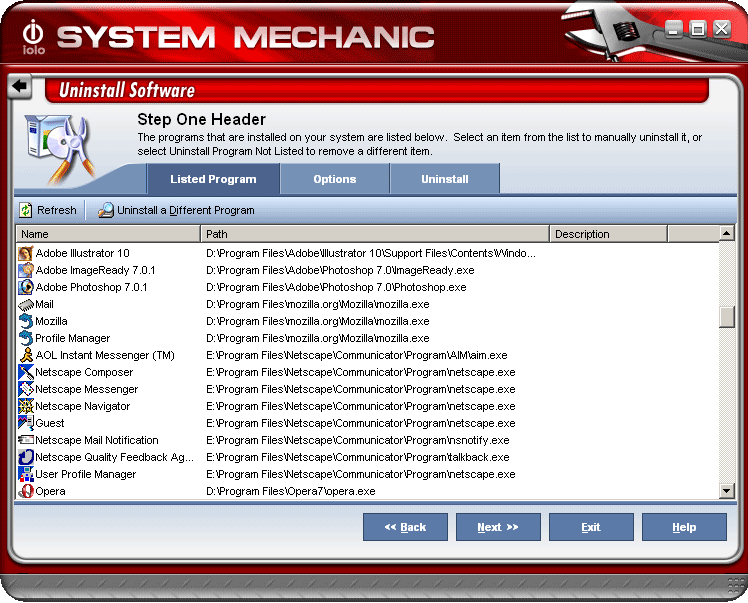Select the Netscape Composer icon
The height and width of the screenshot is (603, 748).
(x=26, y=372)
